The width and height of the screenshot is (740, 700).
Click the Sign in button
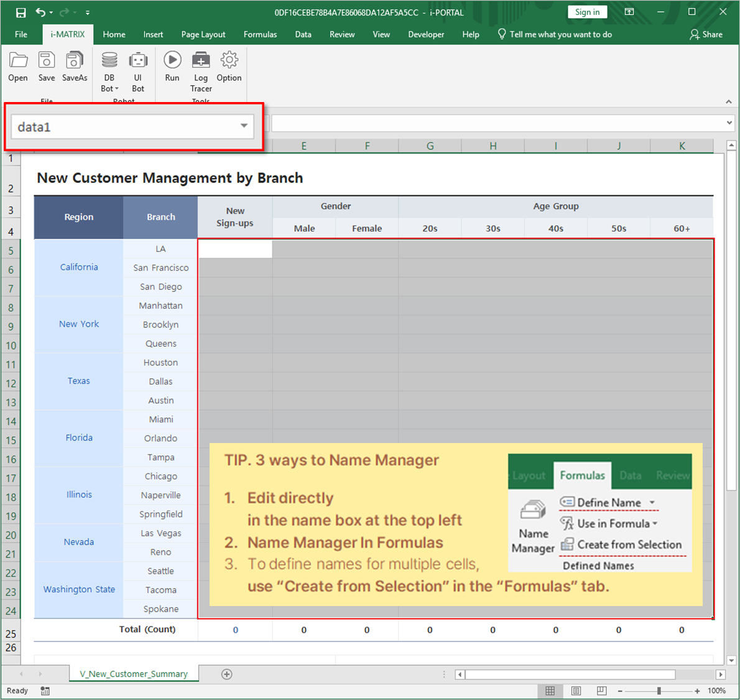(587, 12)
